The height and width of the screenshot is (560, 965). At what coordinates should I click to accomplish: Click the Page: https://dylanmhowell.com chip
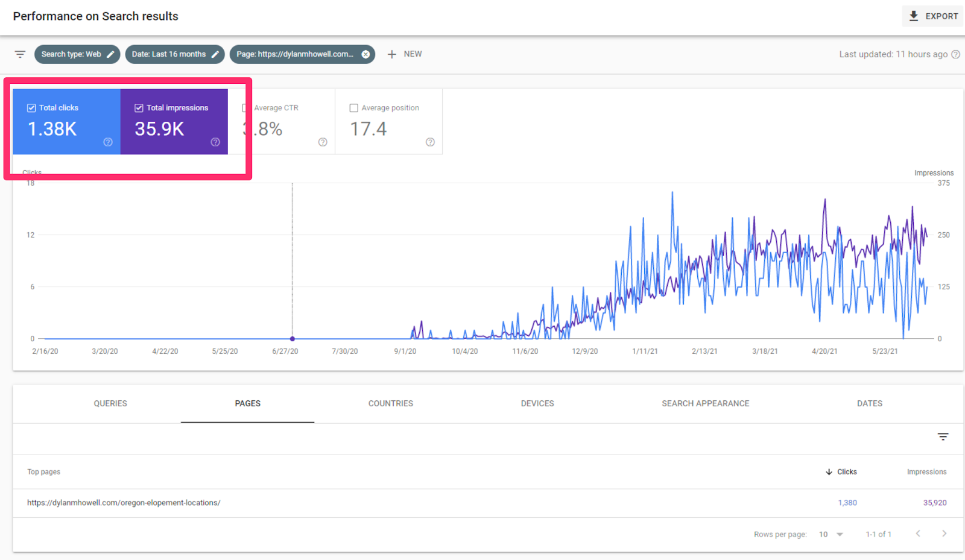coord(302,54)
